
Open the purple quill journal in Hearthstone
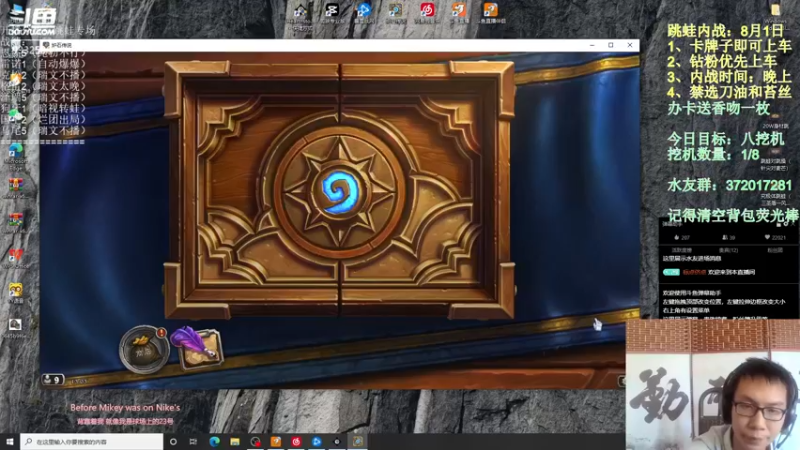(198, 348)
